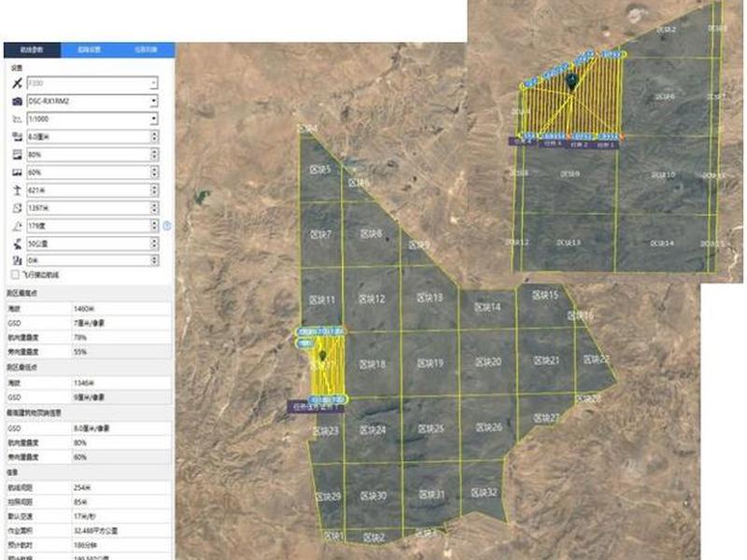This screenshot has height=560, width=747.
Task: Click the overlap icon beside the 80% field
Action: click(x=17, y=155)
